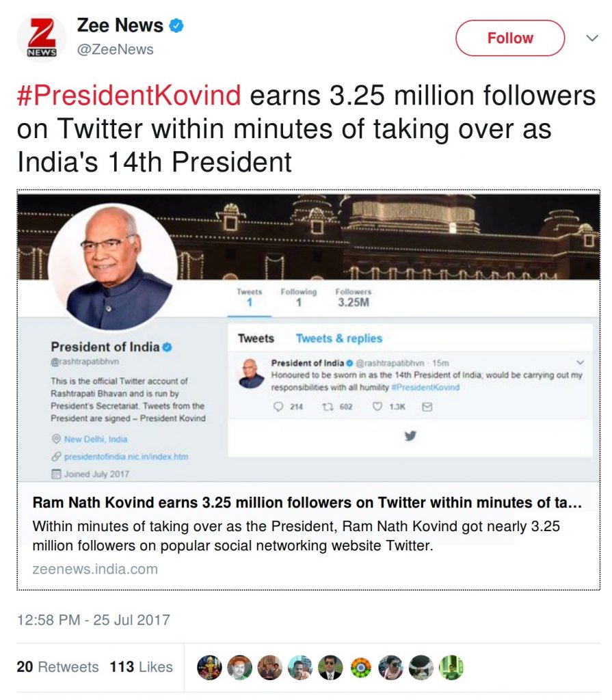View the 113 Likes list
This screenshot has width=612, height=700.
pos(141,667)
